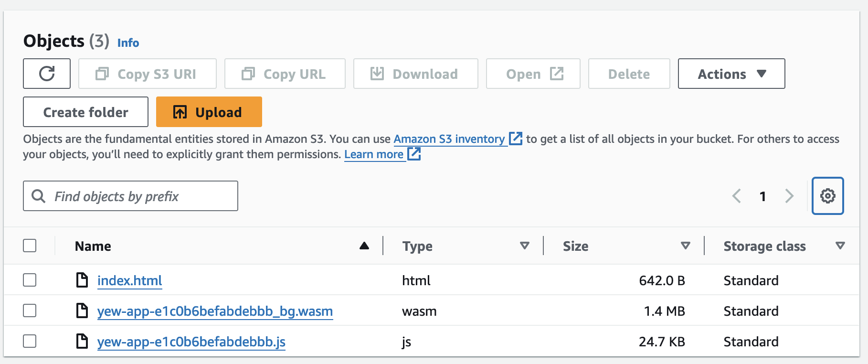Toggle the select-all objects checkbox
Viewport: 868px width, 364px height.
(30, 246)
